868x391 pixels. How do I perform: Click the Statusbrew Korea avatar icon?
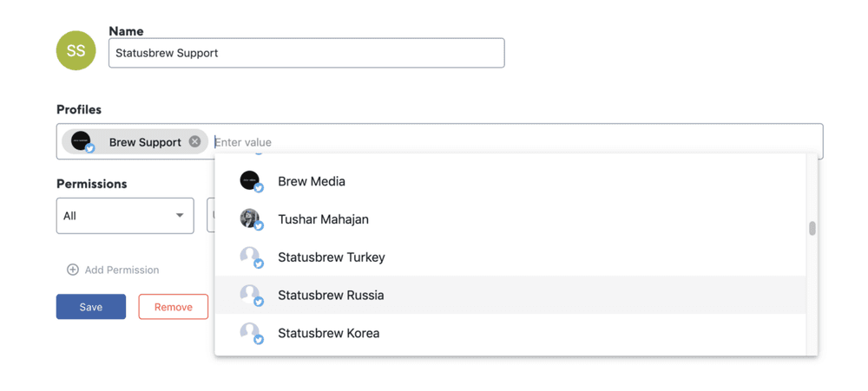point(250,332)
